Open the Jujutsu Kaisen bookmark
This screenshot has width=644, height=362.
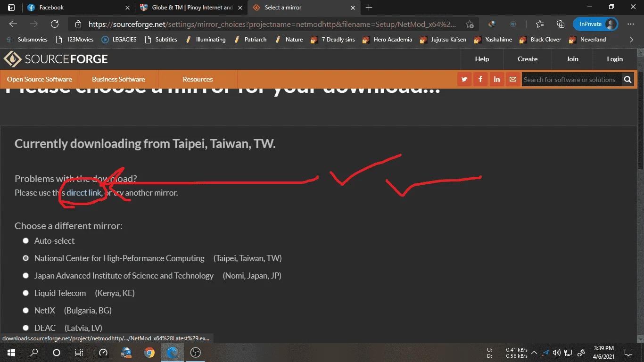[x=443, y=40]
